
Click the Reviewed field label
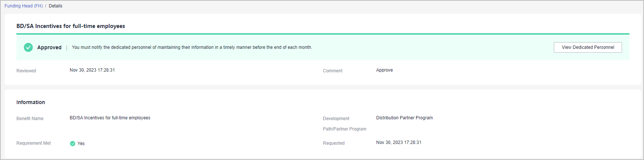coord(26,71)
